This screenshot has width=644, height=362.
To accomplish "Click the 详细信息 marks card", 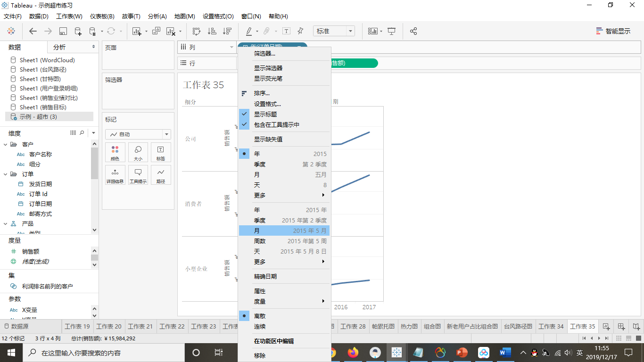I will pos(115,175).
